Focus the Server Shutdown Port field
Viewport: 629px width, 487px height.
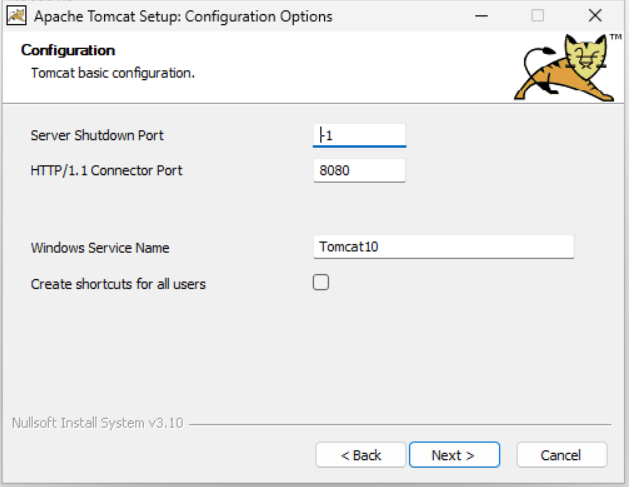[360, 135]
